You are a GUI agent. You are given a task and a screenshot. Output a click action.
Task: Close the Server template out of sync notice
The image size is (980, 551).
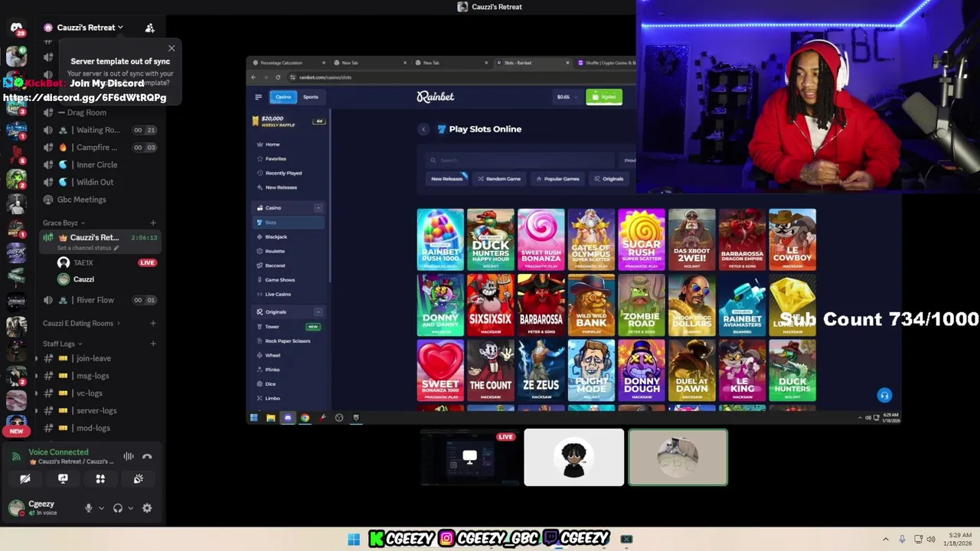pyautogui.click(x=171, y=48)
